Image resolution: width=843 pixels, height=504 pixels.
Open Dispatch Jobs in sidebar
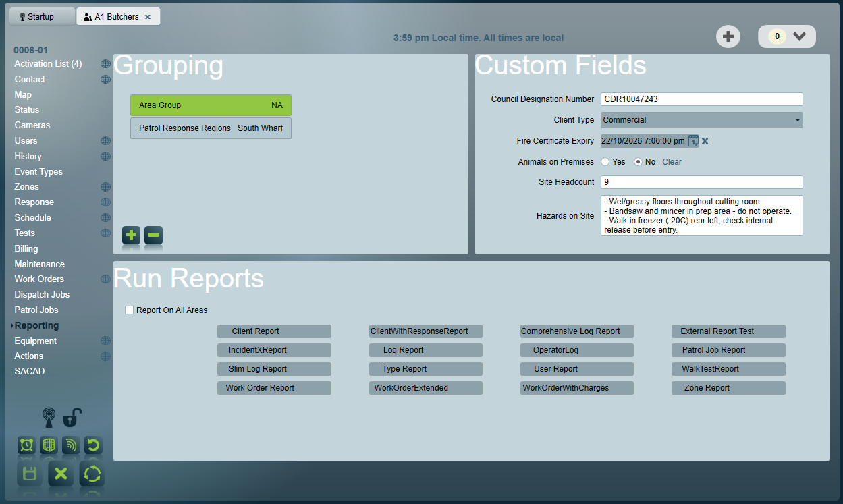(42, 295)
